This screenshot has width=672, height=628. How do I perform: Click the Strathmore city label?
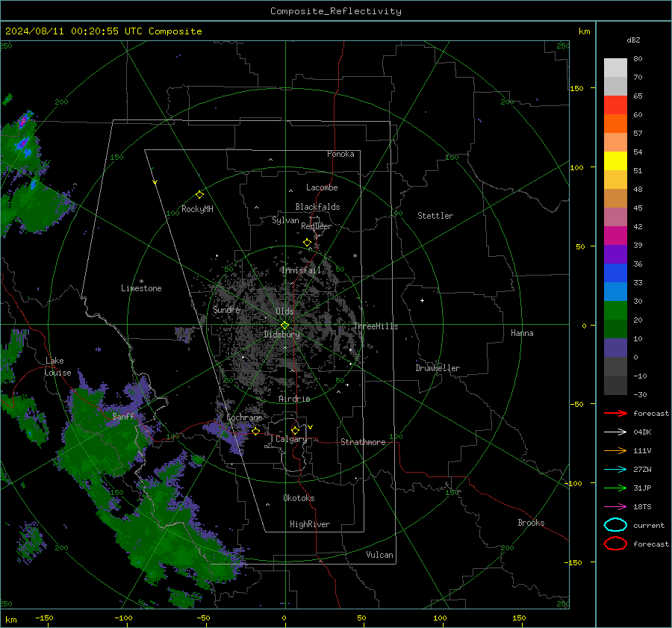[x=363, y=442]
